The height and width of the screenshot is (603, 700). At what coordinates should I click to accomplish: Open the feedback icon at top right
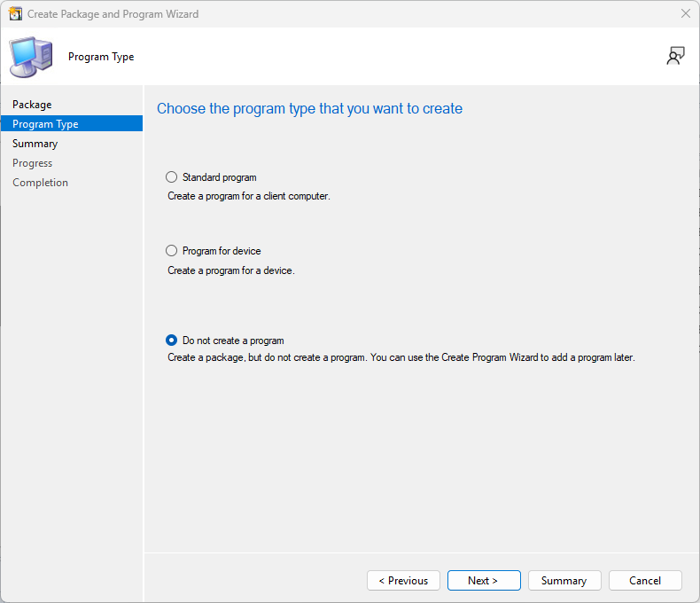pos(675,57)
